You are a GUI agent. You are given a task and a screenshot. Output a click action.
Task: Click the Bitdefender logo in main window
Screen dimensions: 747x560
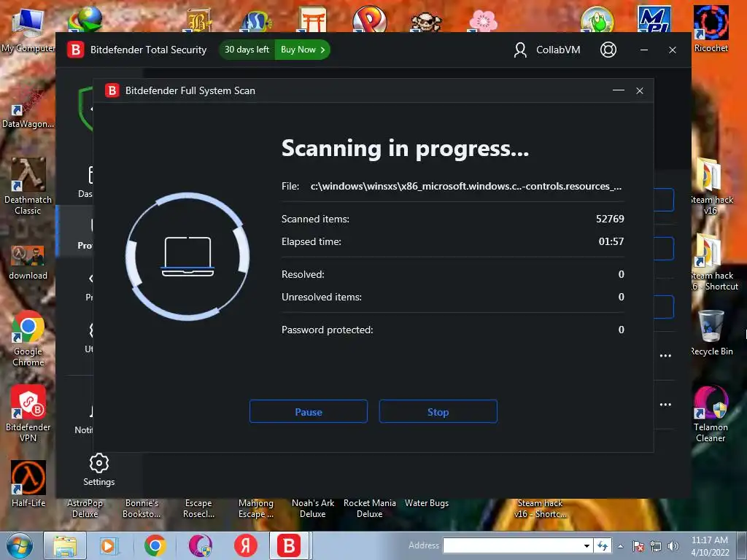click(x=75, y=50)
